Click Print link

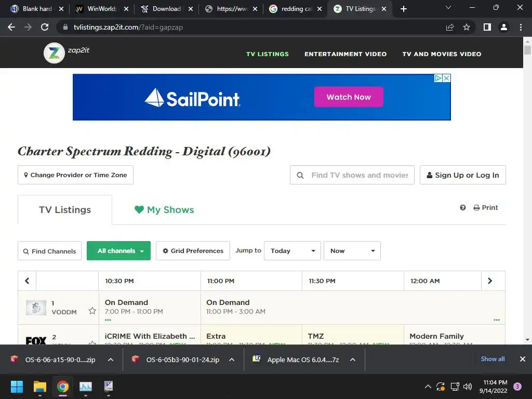(x=486, y=208)
